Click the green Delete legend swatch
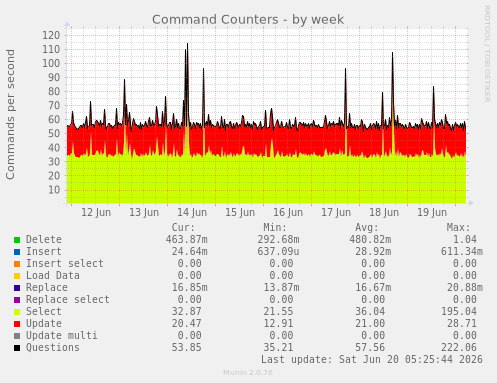The image size is (497, 383). coord(17,240)
